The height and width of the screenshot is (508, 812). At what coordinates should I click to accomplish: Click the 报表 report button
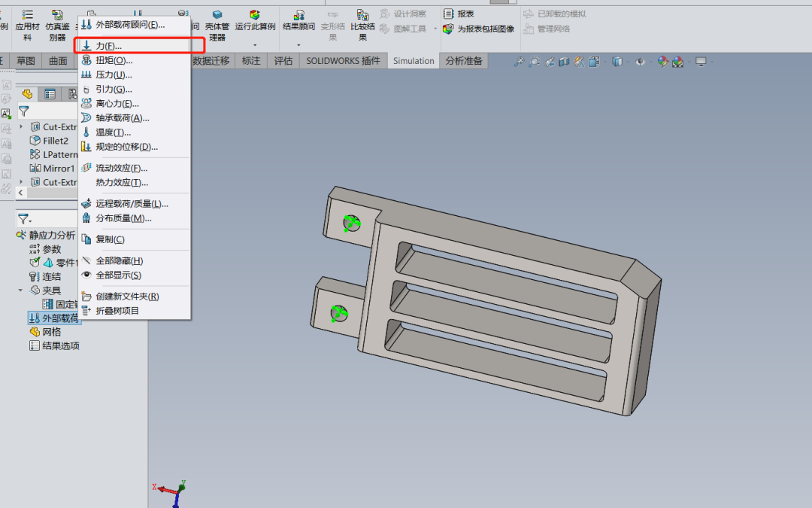(x=459, y=14)
